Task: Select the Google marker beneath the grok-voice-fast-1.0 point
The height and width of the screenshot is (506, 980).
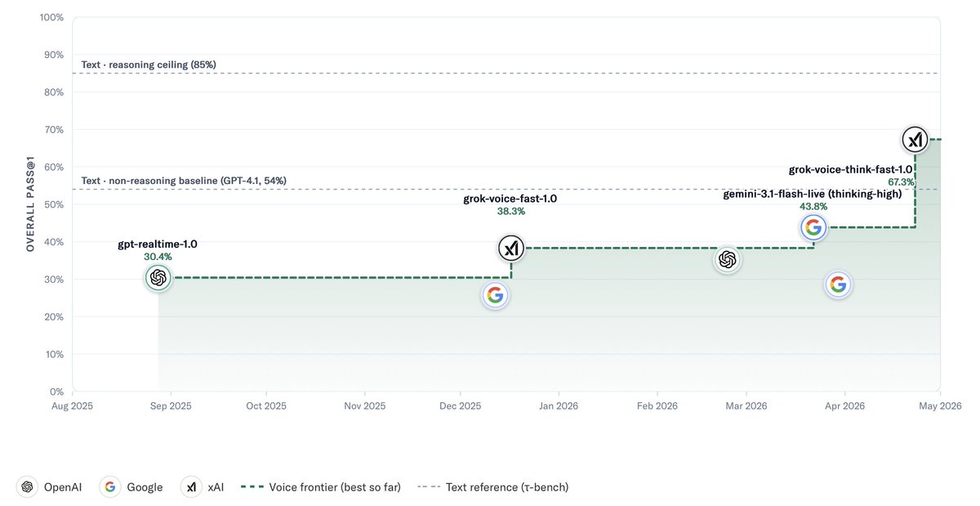Action: click(494, 295)
